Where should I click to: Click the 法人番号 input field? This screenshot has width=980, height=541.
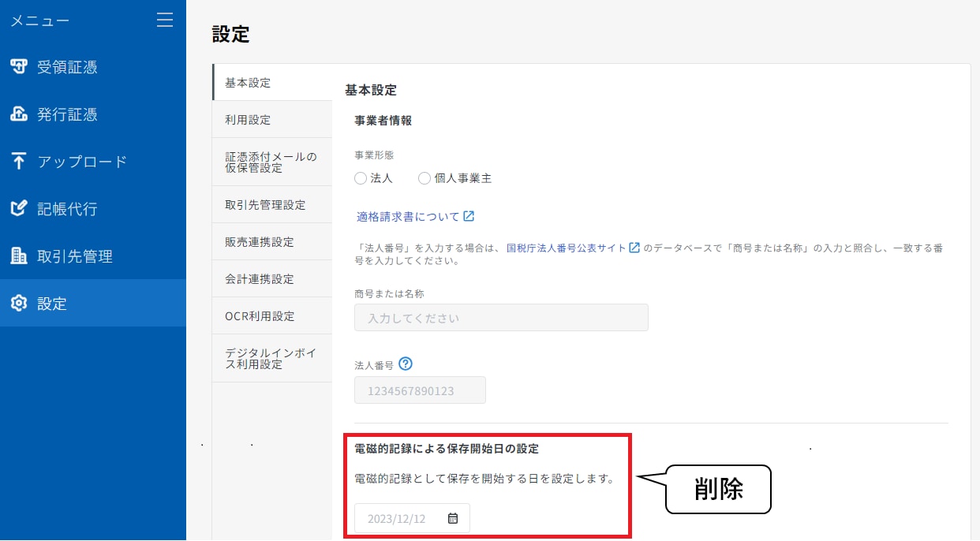coord(420,390)
